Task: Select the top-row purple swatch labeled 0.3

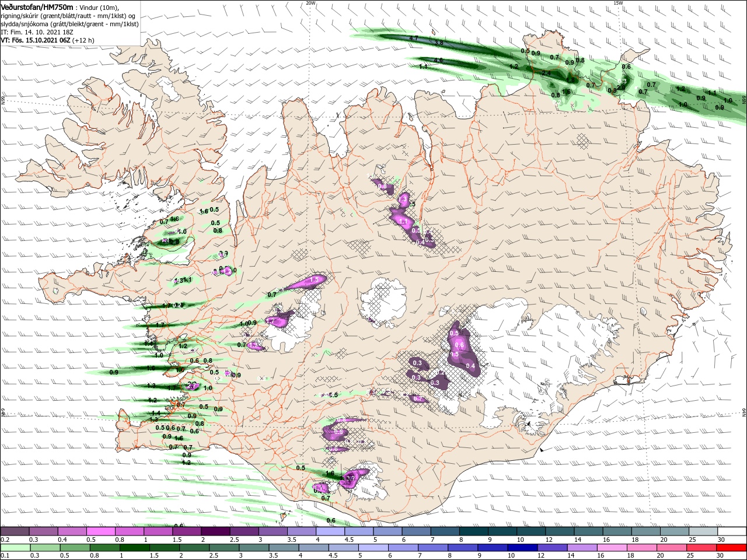Action: click(x=43, y=531)
